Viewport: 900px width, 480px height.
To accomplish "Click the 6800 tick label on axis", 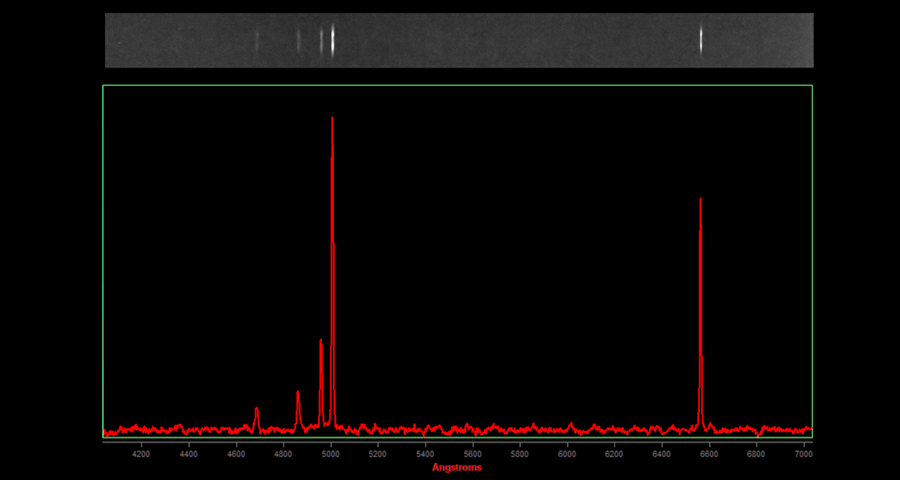I will [x=755, y=454].
